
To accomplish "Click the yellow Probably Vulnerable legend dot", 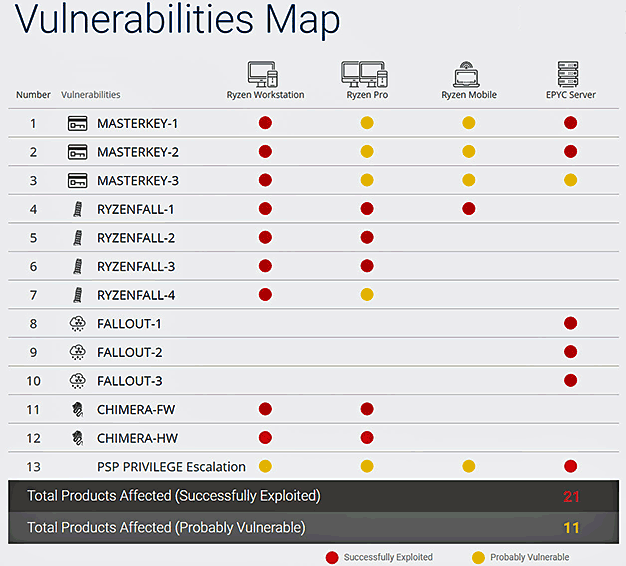I will tap(479, 557).
